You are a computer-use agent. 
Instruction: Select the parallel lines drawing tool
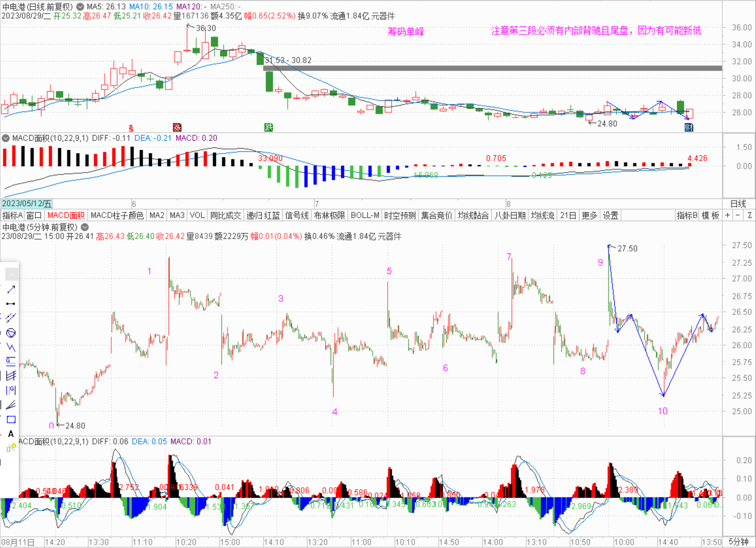point(11,318)
